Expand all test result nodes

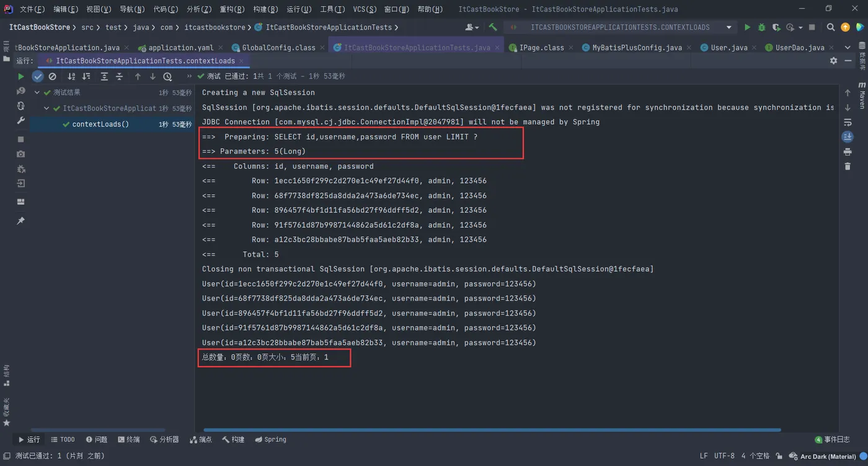click(104, 76)
